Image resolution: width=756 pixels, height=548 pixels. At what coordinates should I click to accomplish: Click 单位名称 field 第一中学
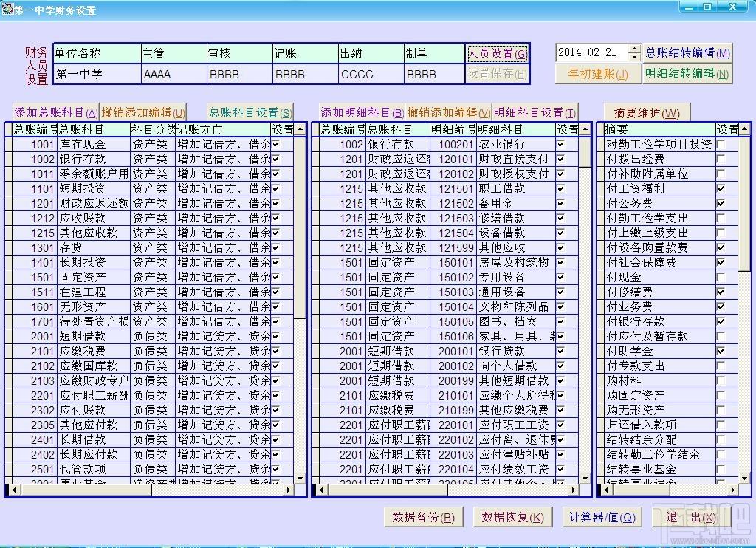tap(97, 75)
